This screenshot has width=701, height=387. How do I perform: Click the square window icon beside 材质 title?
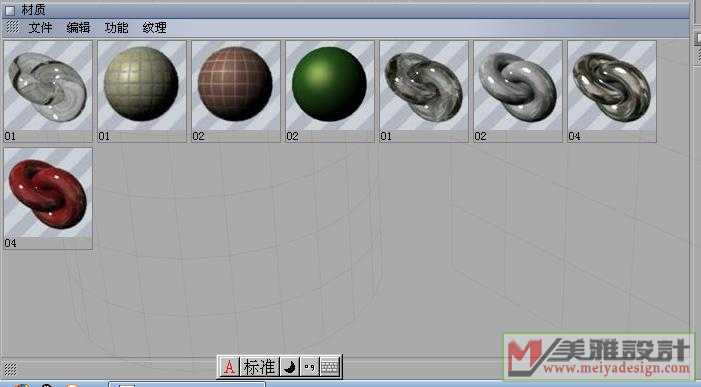tap(10, 10)
